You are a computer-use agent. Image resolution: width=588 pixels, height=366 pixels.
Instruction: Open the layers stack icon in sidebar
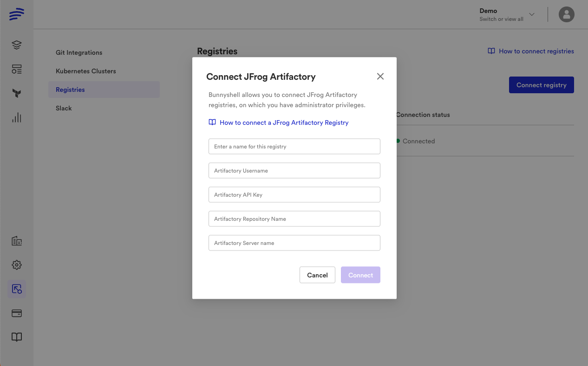pos(17,45)
